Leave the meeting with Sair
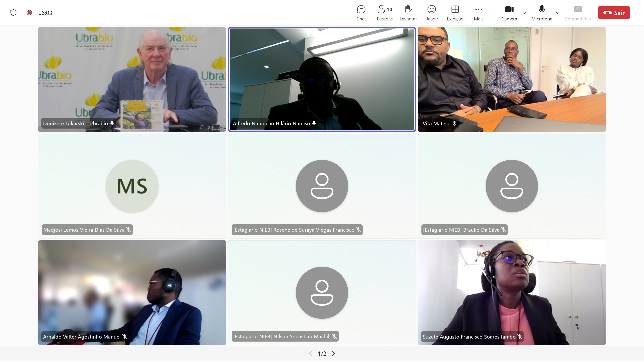 [614, 13]
